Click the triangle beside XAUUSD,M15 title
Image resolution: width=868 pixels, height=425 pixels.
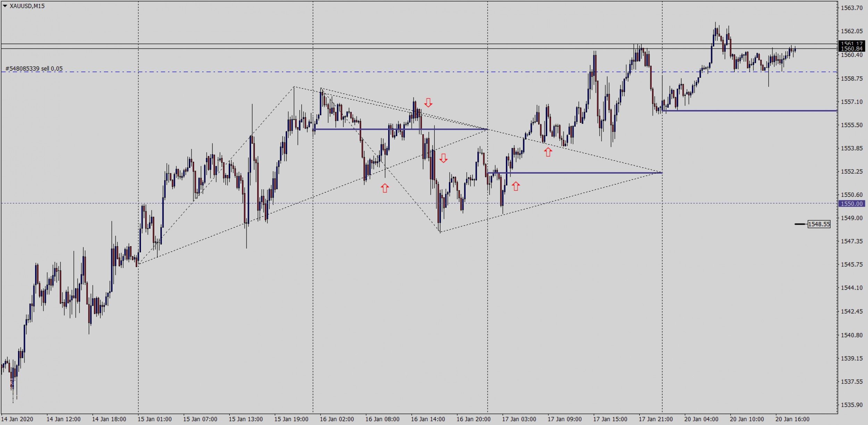click(x=5, y=6)
